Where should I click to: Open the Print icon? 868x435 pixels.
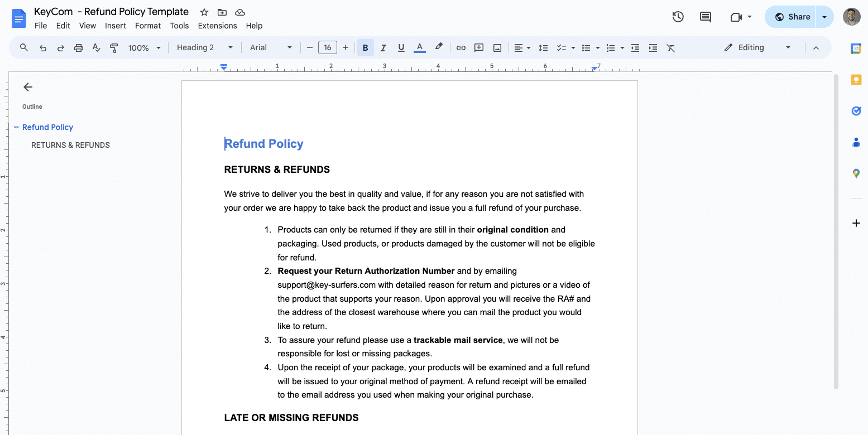(x=78, y=47)
